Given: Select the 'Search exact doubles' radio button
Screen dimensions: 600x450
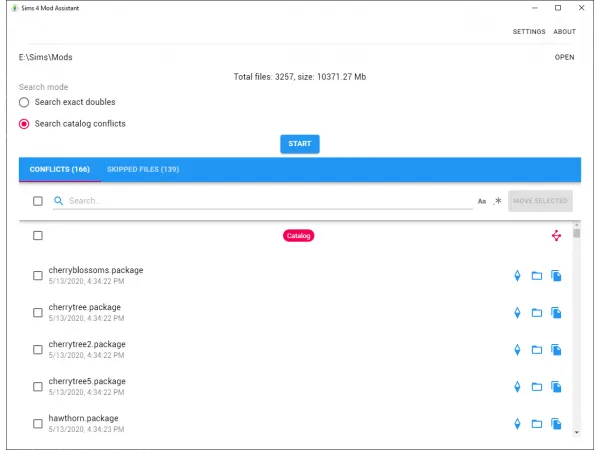Looking at the screenshot, I should point(25,102).
